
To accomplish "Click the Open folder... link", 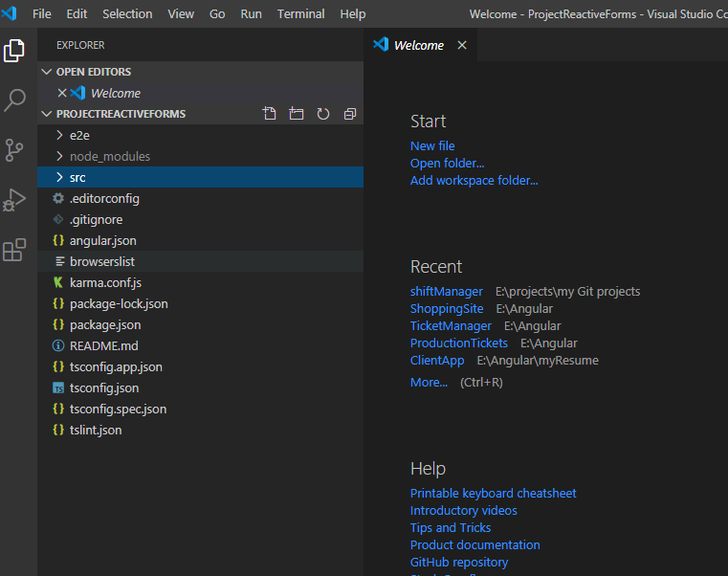I will pyautogui.click(x=447, y=163).
